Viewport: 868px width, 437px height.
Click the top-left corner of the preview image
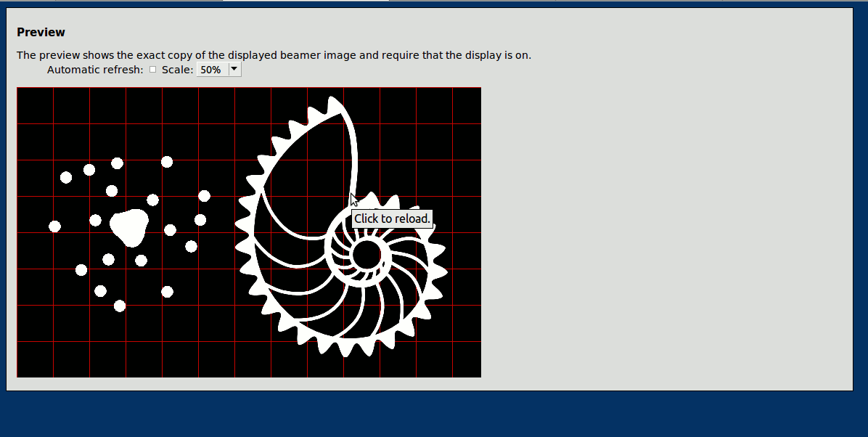[22, 93]
